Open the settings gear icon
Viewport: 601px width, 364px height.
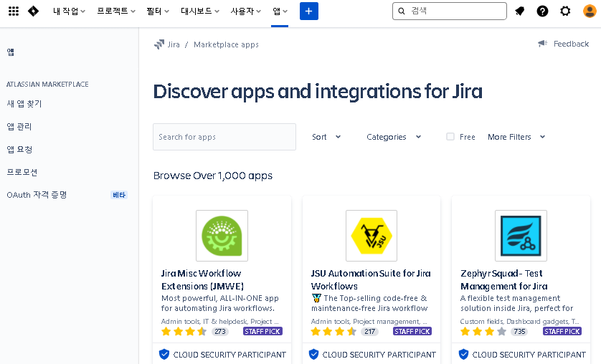click(x=565, y=11)
